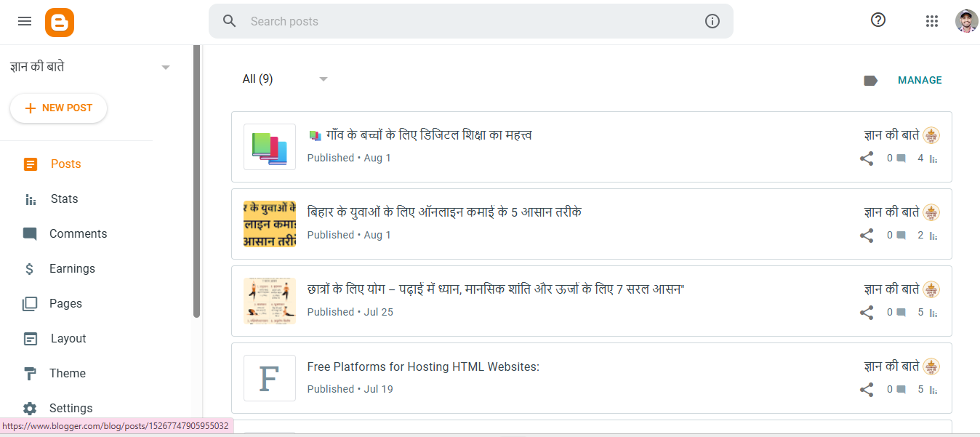This screenshot has height=437, width=980.
Task: Select the Comments icon in sidebar
Action: pyautogui.click(x=30, y=233)
